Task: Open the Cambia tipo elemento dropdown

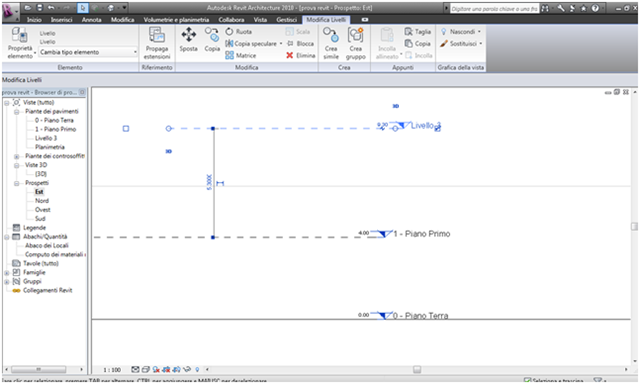Action: 88,52
